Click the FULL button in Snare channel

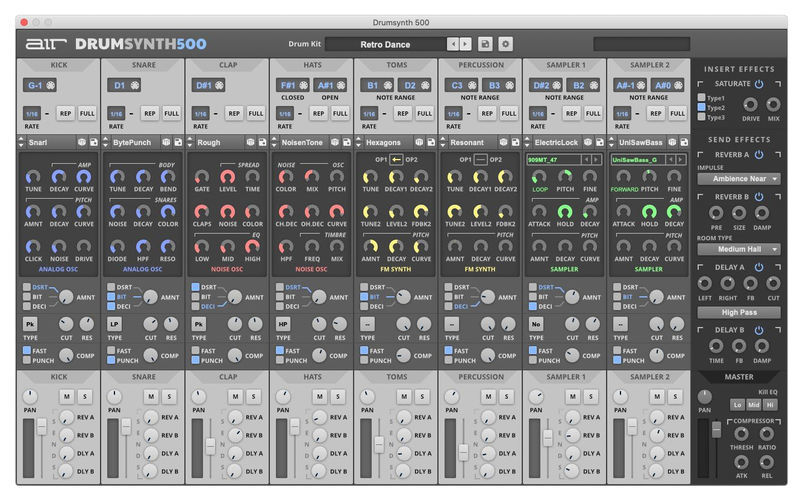(x=171, y=113)
